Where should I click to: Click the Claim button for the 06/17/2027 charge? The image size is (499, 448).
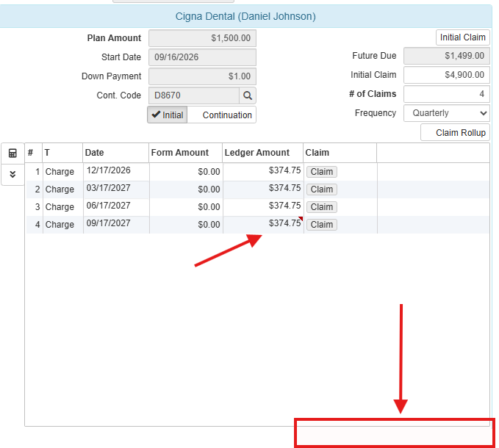(322, 207)
